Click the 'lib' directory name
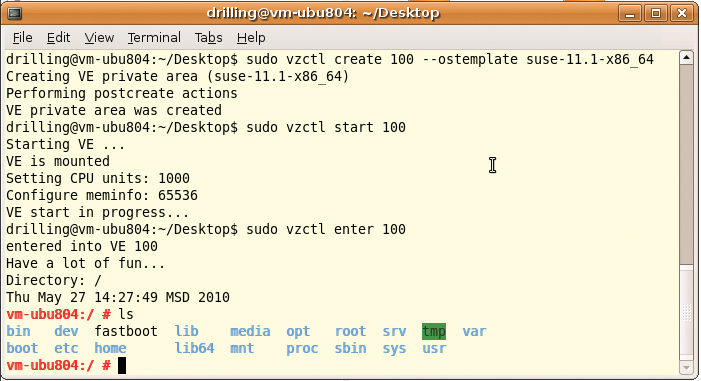Viewport: 701px width, 381px height. click(186, 331)
